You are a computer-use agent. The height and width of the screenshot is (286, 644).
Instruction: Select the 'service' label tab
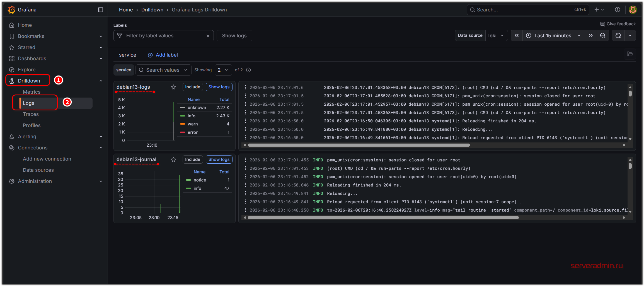127,55
